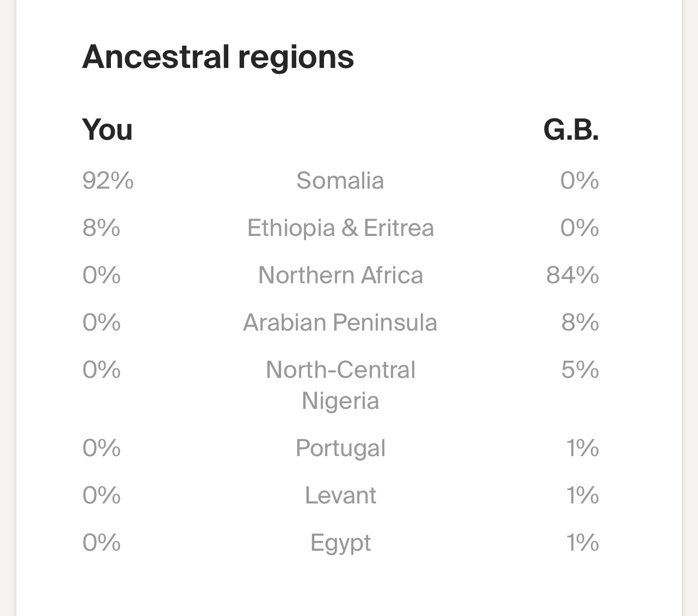Click G.B.'s 8% Arabian Peninsula value

pos(580,322)
